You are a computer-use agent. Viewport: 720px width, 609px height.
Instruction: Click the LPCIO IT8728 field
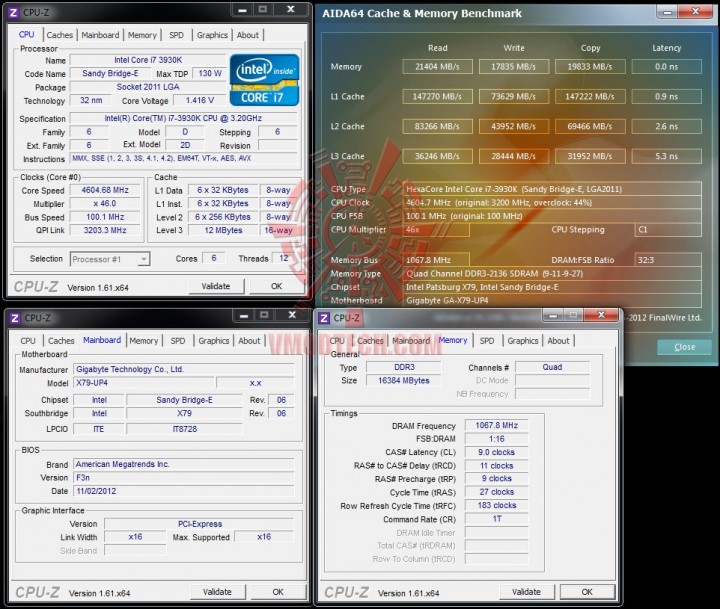pos(185,429)
